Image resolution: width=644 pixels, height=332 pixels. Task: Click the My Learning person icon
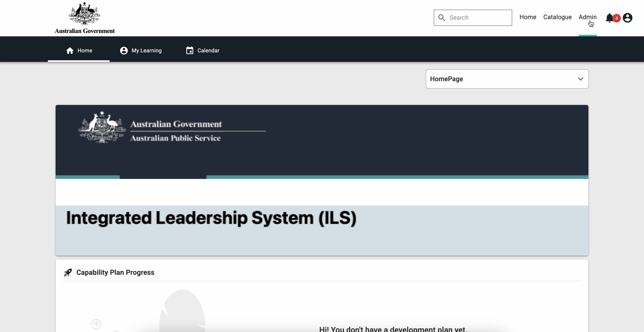coord(124,51)
